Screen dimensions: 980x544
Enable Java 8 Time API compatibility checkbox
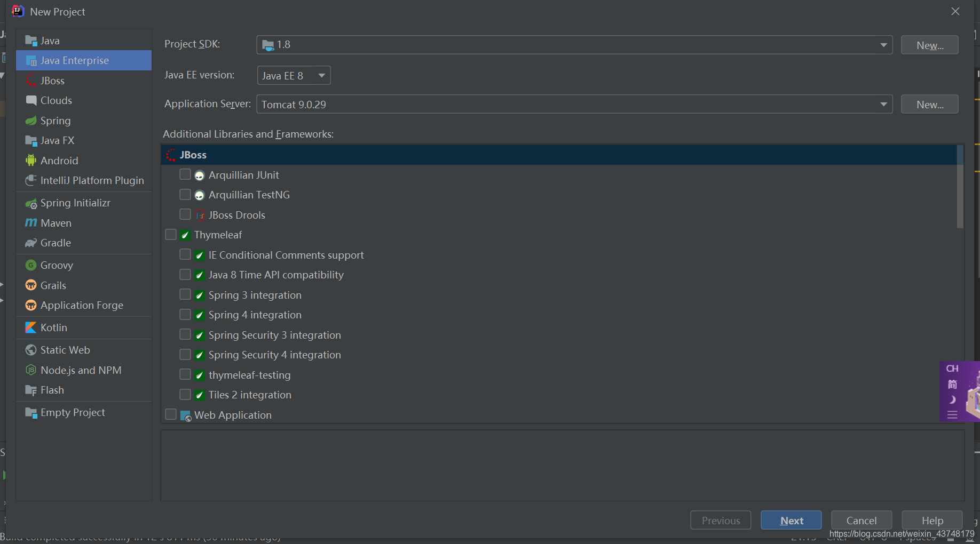tap(185, 275)
